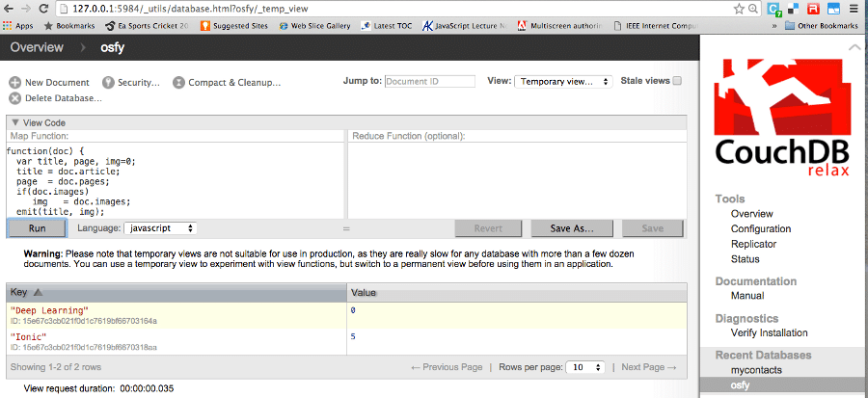Change the Language dropdown from javascript
The width and height of the screenshot is (868, 398).
161,228
